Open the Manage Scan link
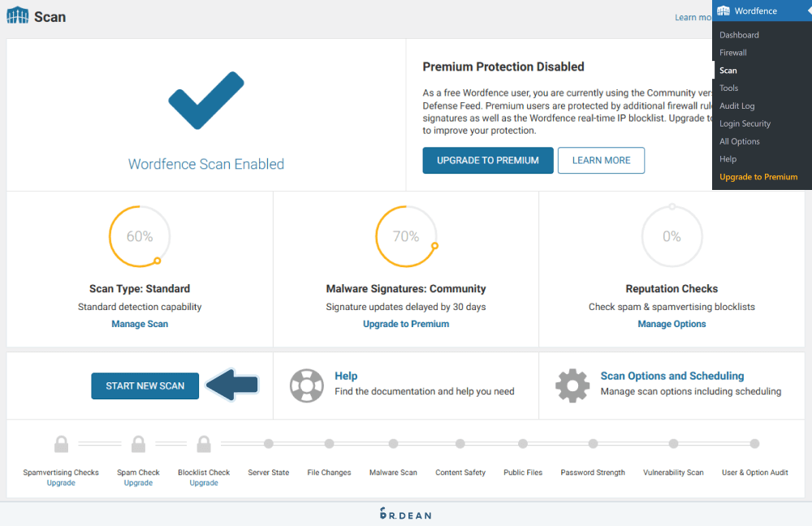This screenshot has height=526, width=812. click(139, 323)
